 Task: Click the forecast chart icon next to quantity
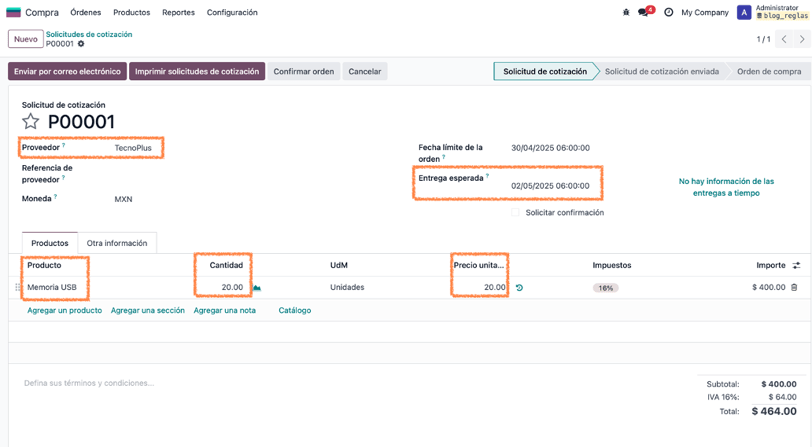click(257, 287)
